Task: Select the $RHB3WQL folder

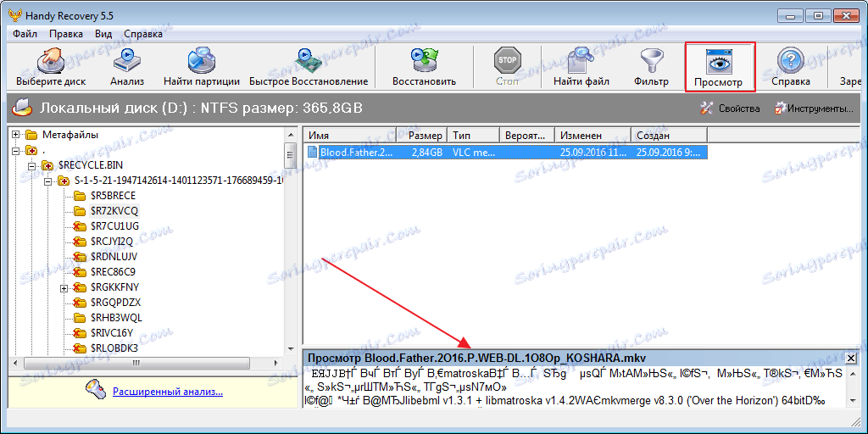Action: click(x=114, y=319)
